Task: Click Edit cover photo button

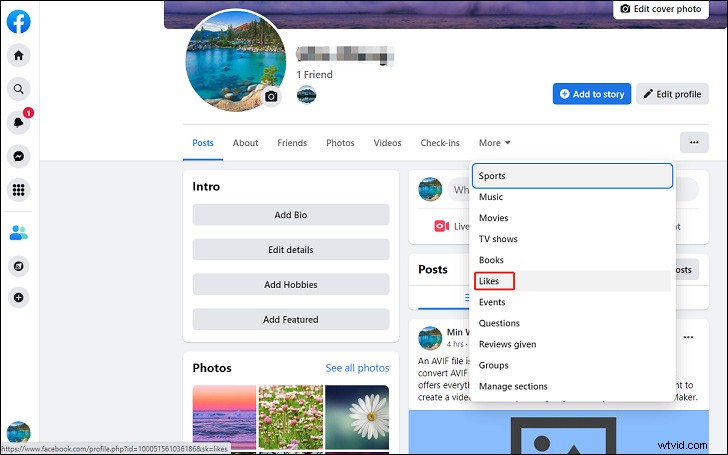Action: pos(661,9)
